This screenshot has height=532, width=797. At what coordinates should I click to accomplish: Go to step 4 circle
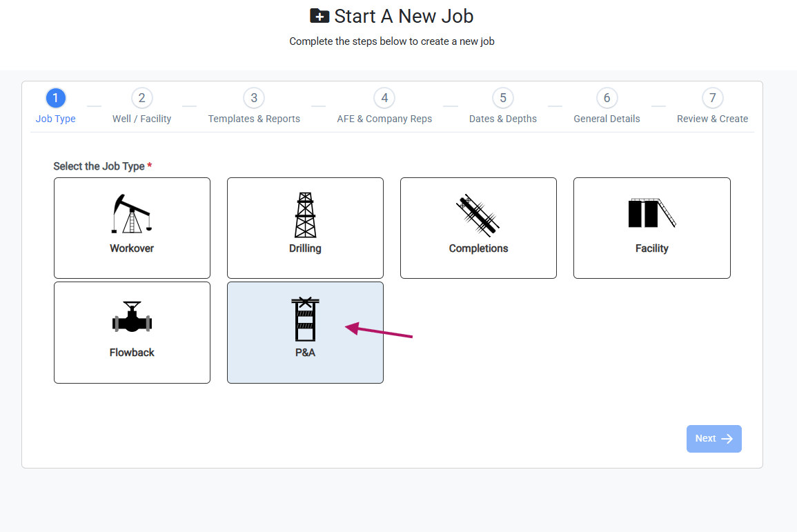tap(384, 98)
